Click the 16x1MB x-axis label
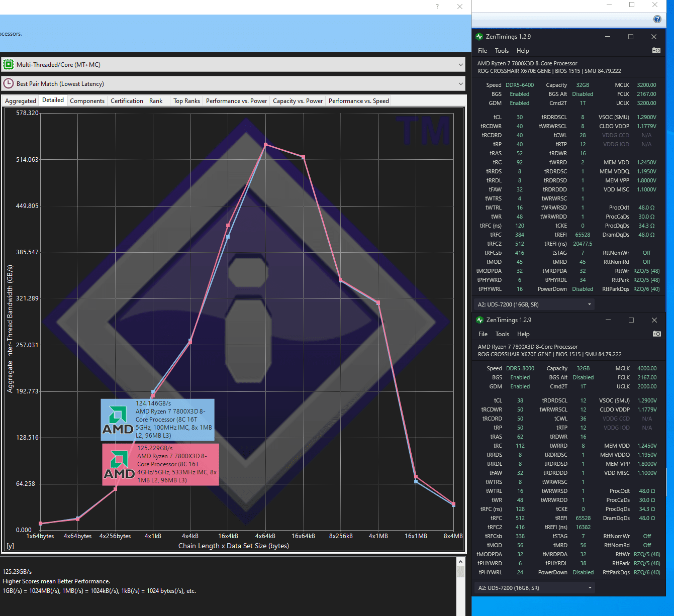Image resolution: width=674 pixels, height=616 pixels. 416,536
